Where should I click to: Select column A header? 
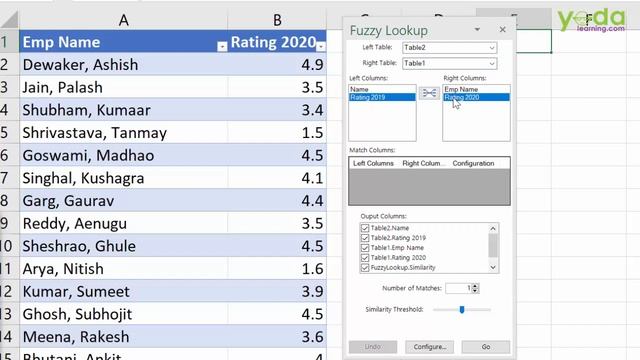pos(123,20)
